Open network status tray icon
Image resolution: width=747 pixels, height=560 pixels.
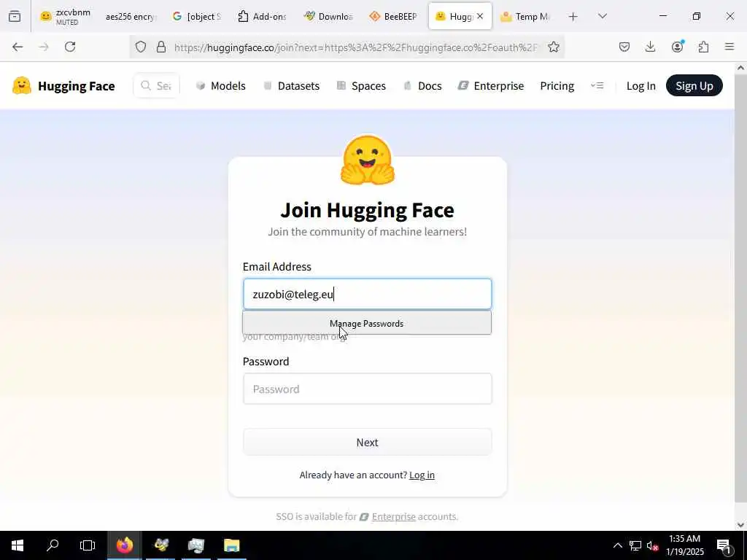(x=635, y=545)
